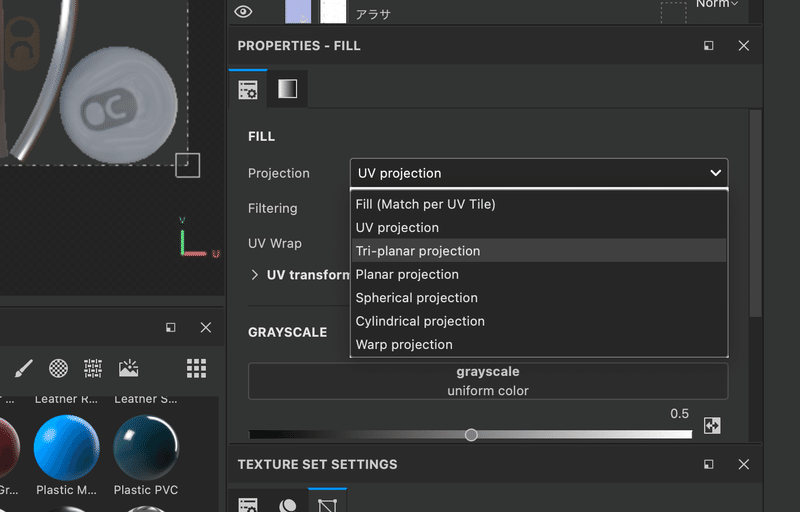
Task: Select Warp projection option
Action: [404, 344]
